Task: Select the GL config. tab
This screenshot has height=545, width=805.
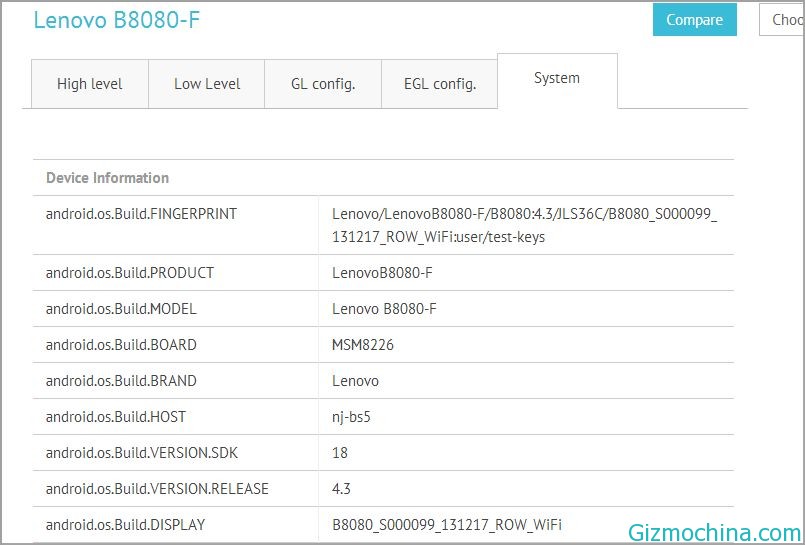Action: (323, 84)
